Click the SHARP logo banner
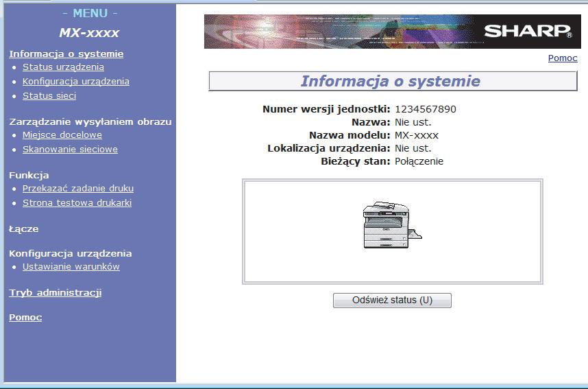 pyautogui.click(x=392, y=32)
